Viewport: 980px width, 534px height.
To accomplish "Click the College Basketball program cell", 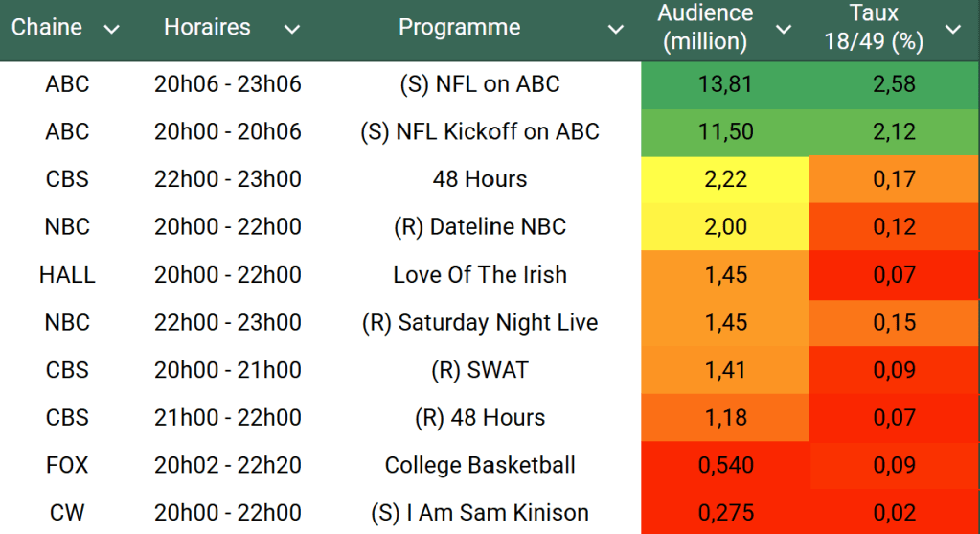I will coord(479,466).
